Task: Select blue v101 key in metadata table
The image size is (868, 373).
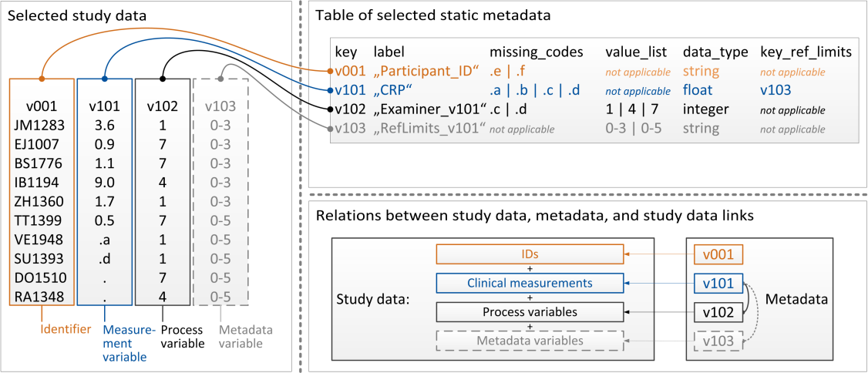Action: click(352, 90)
